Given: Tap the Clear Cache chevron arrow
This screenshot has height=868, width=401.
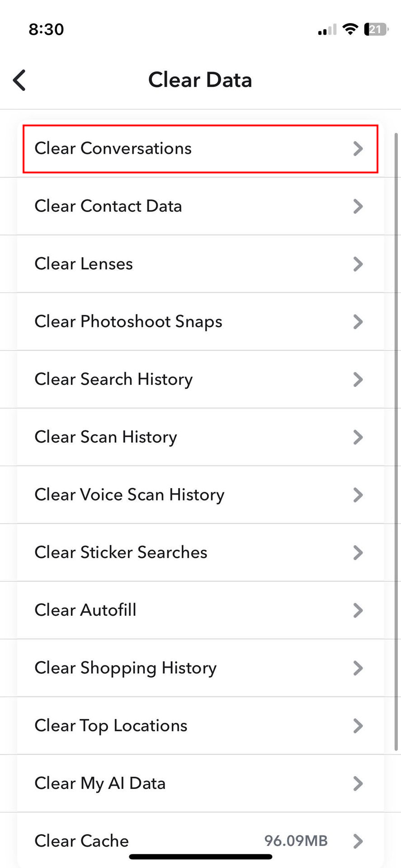Looking at the screenshot, I should click(x=358, y=841).
